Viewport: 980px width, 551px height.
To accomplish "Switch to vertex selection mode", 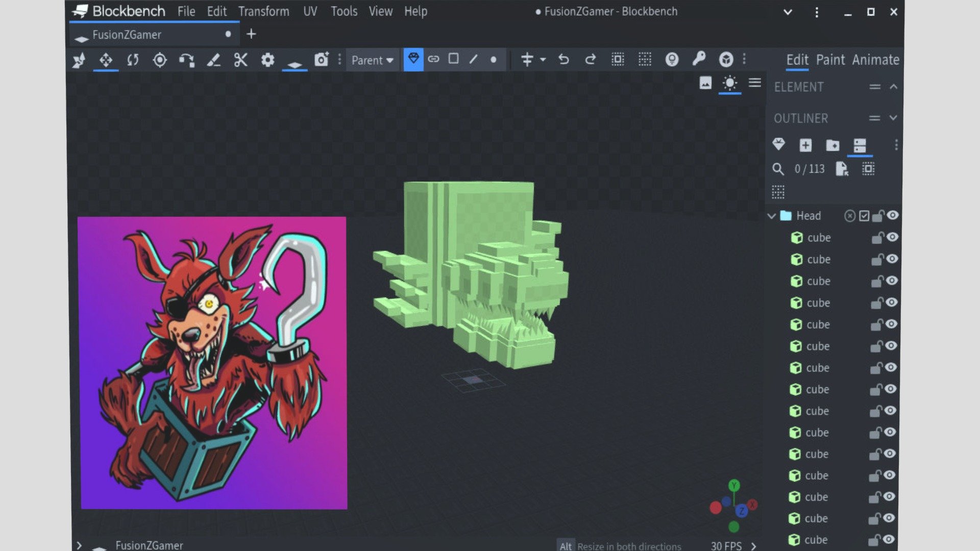I will tap(494, 60).
